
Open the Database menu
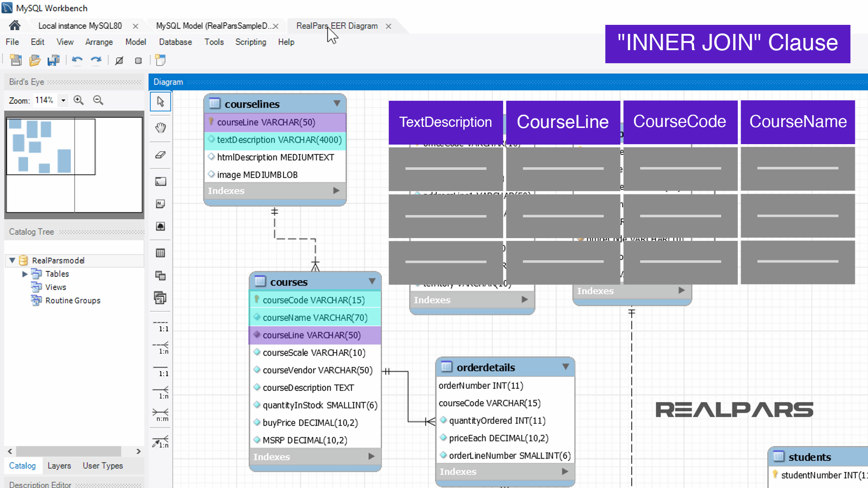tap(175, 42)
